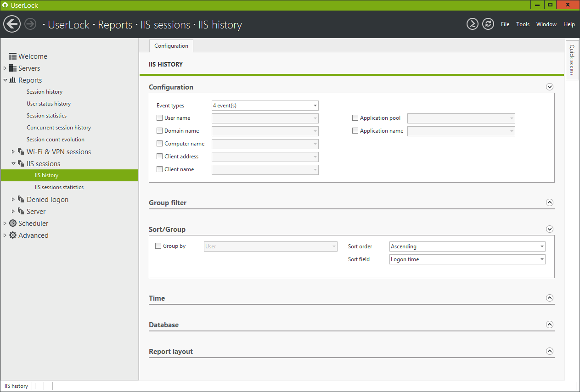Open Session count evolution report
Viewport: 580px width, 392px height.
point(56,140)
